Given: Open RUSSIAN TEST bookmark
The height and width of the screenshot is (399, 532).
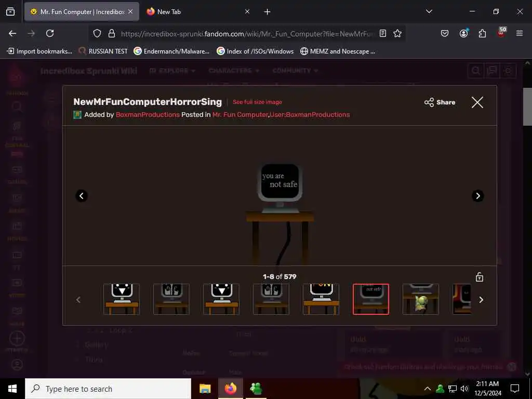Looking at the screenshot, I should point(103,51).
